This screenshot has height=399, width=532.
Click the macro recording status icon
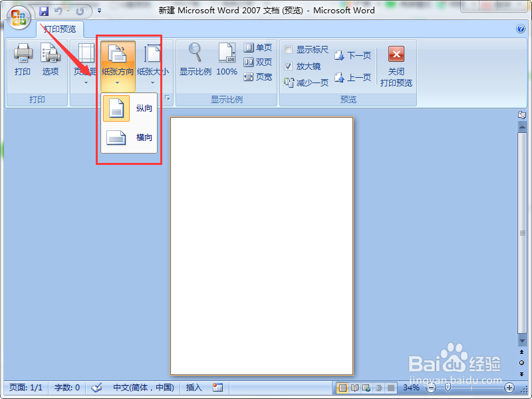coord(217,388)
